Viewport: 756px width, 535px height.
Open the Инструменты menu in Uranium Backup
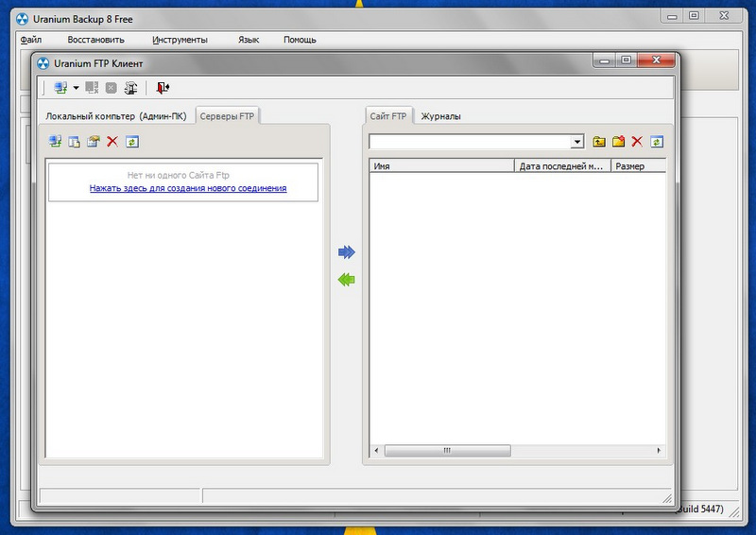click(180, 40)
